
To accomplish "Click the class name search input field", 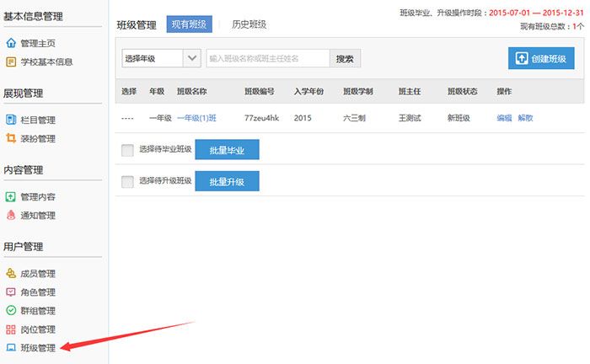I will point(267,58).
